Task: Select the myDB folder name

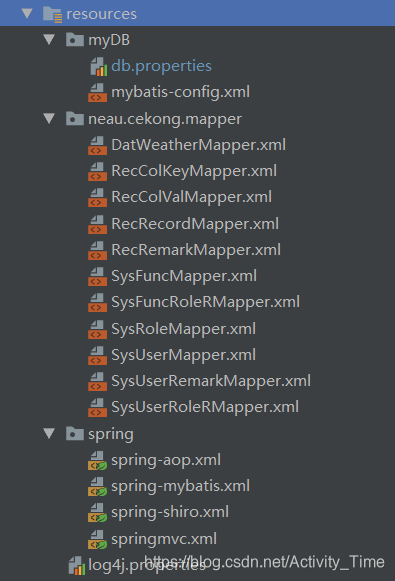Action: tap(109, 40)
